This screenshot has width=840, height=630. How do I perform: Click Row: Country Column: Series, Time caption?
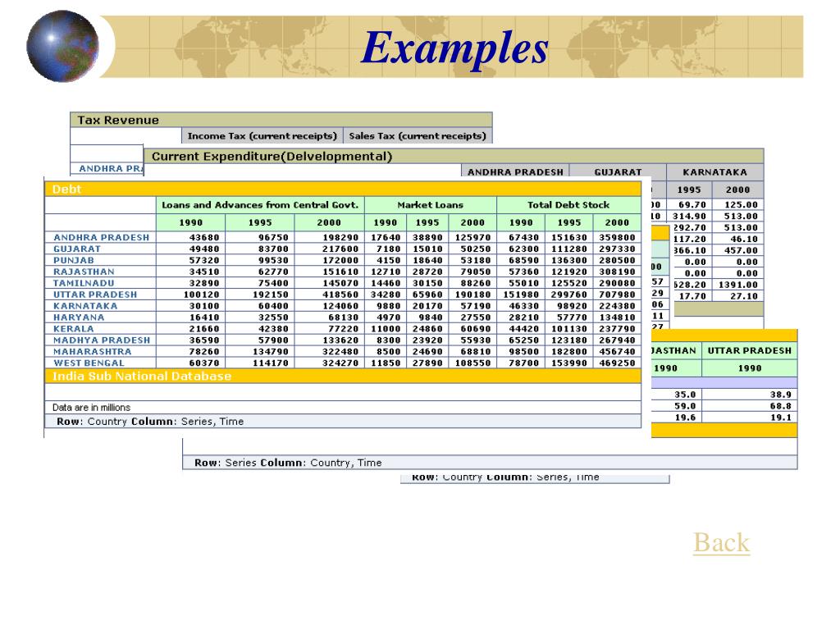click(x=150, y=422)
